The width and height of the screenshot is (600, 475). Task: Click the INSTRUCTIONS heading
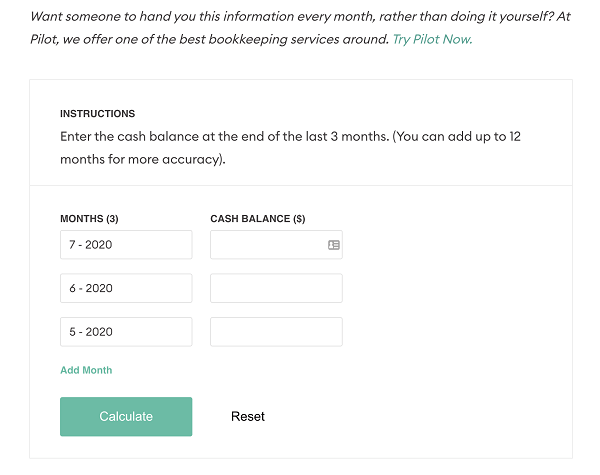point(97,114)
